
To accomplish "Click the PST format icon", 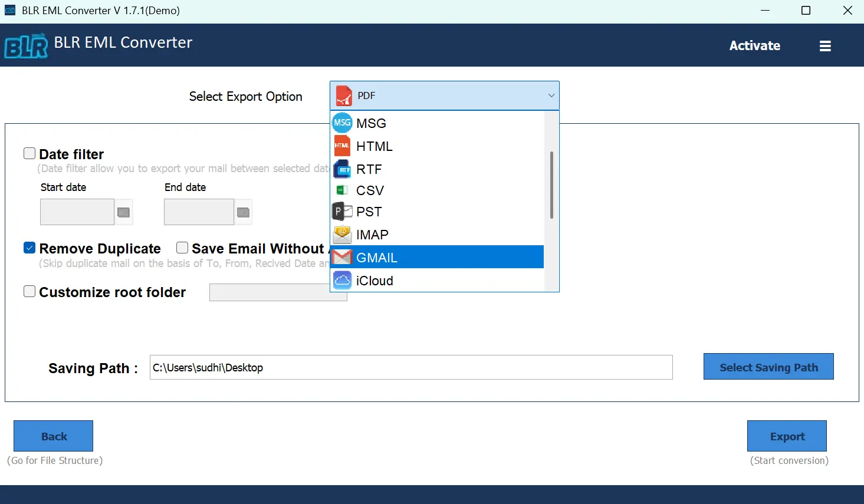I will point(342,211).
